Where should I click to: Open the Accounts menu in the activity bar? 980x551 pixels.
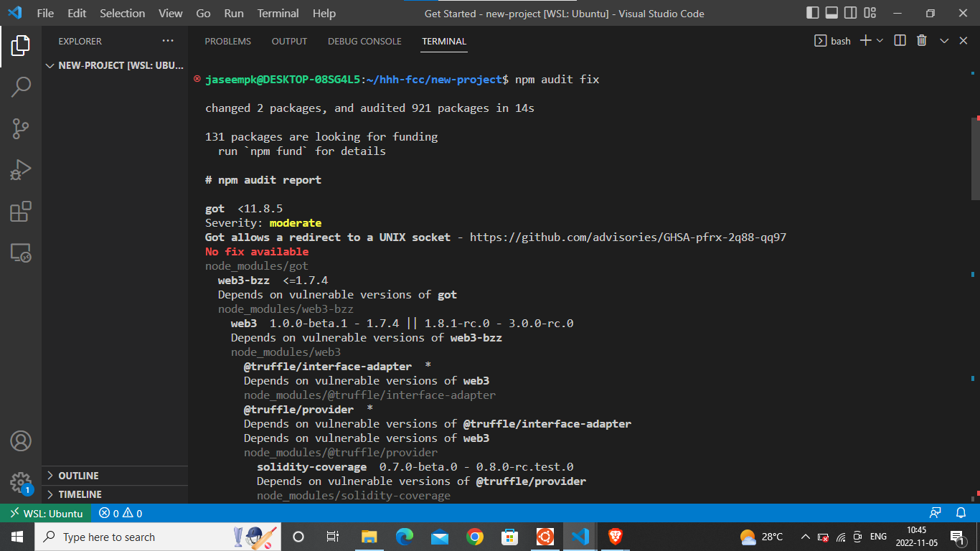(21, 441)
